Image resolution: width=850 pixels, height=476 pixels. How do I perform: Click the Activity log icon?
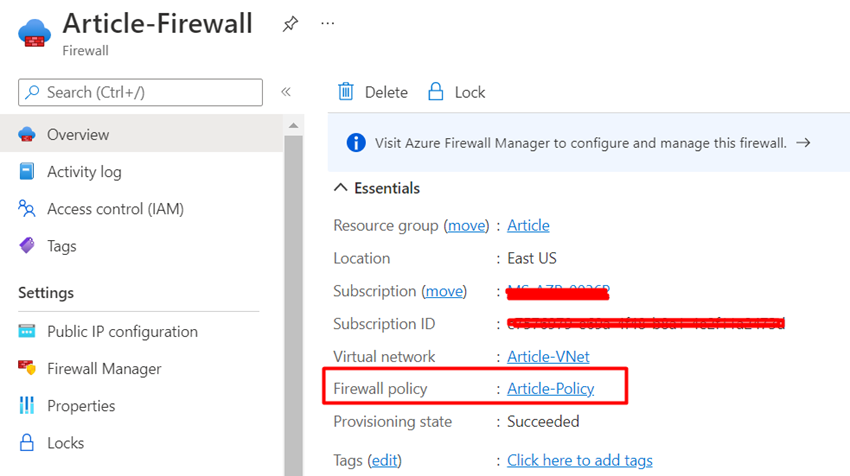[27, 171]
